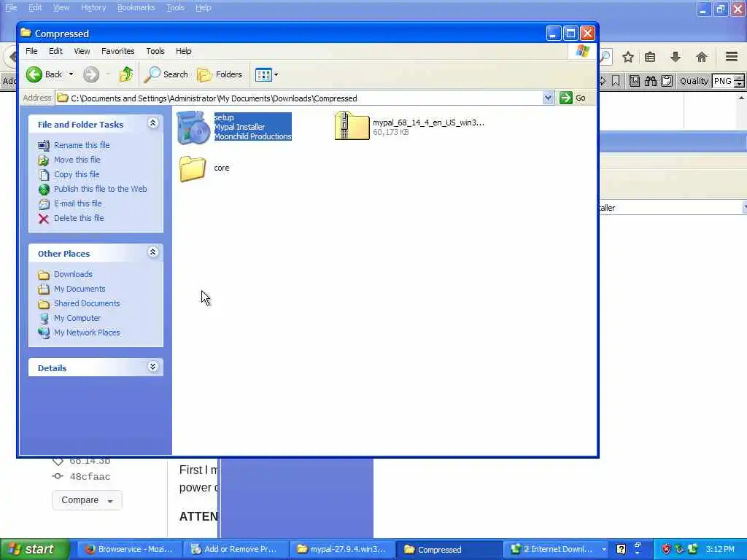Open the Back history dropdown arrow
747x560 pixels.
click(x=71, y=74)
